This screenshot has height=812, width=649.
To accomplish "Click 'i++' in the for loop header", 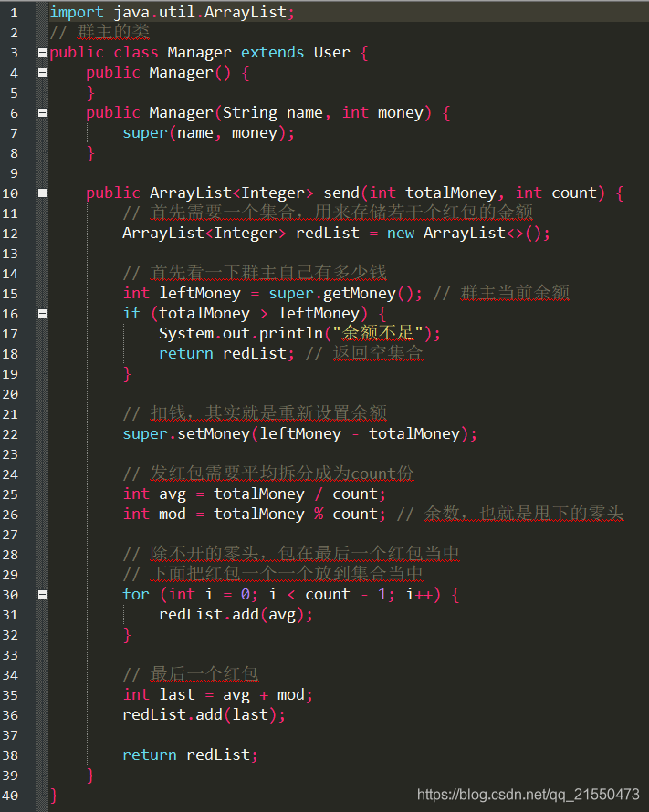I will pyautogui.click(x=419, y=595).
